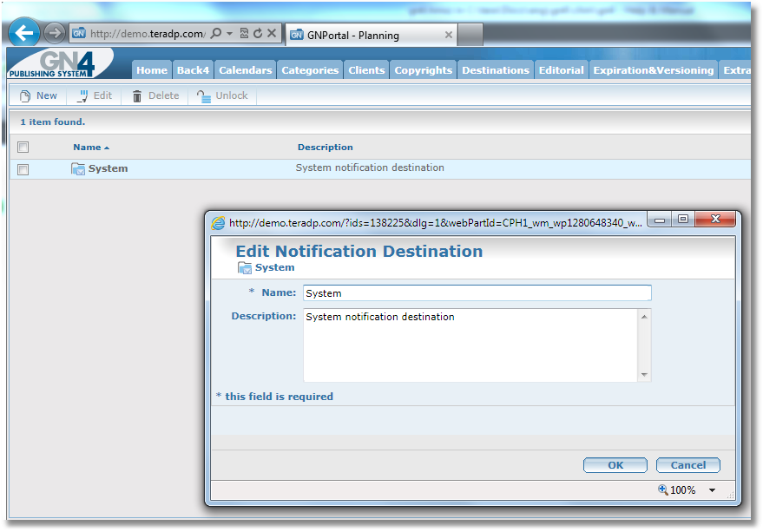Image resolution: width=763 pixels, height=532 pixels.
Task: Open a new blank browser tab
Action: [470, 35]
